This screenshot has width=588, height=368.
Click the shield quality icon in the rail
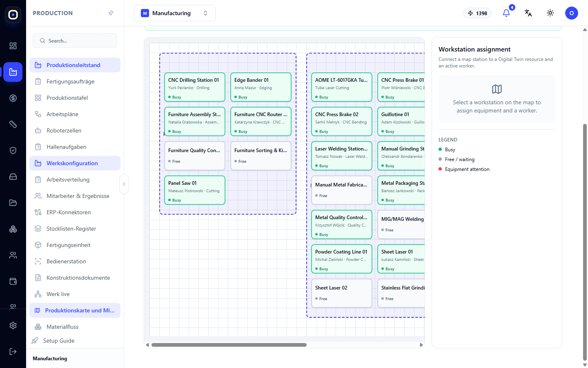[13, 150]
